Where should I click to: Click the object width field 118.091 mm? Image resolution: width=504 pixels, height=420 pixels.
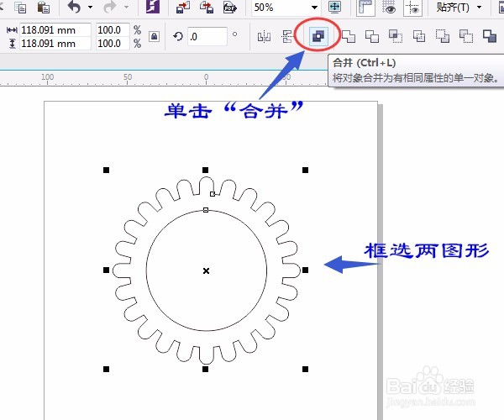point(55,30)
